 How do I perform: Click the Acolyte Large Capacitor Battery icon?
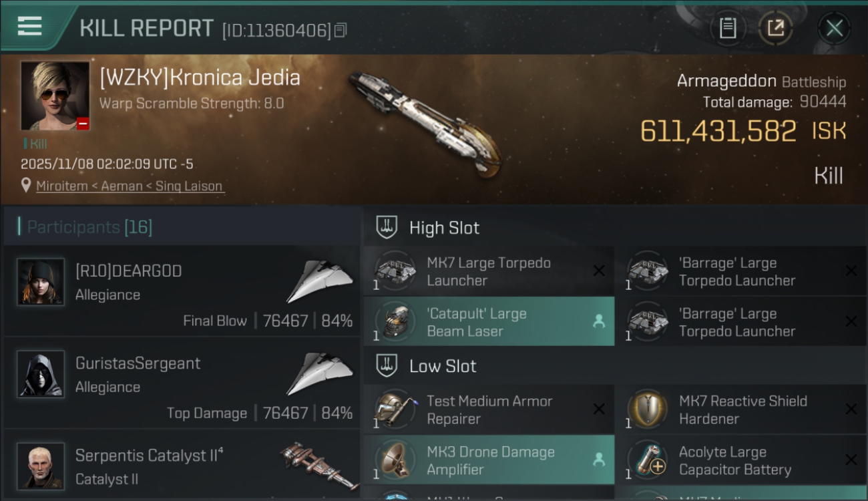(647, 460)
